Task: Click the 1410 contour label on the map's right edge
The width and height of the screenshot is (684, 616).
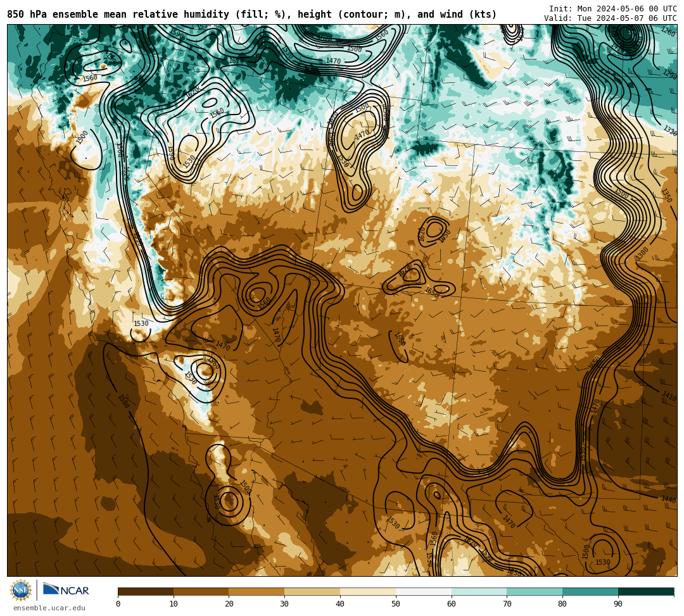Action: (669, 396)
